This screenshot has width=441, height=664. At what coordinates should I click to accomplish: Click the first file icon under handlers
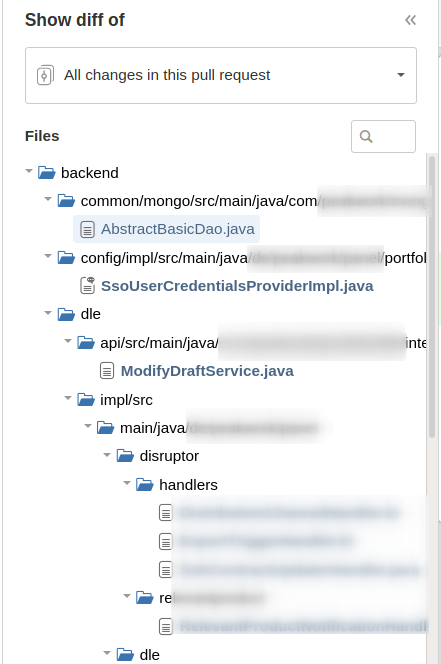coord(166,513)
